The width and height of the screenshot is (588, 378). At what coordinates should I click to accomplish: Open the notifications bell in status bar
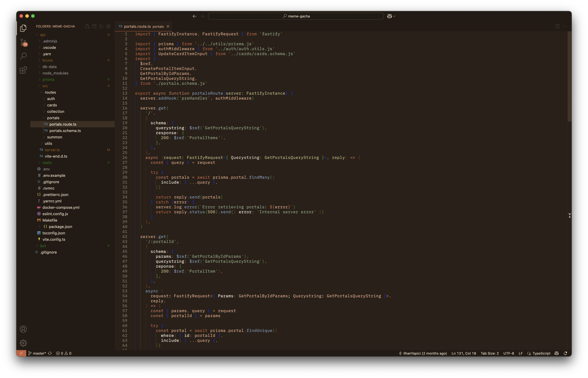[x=565, y=353]
